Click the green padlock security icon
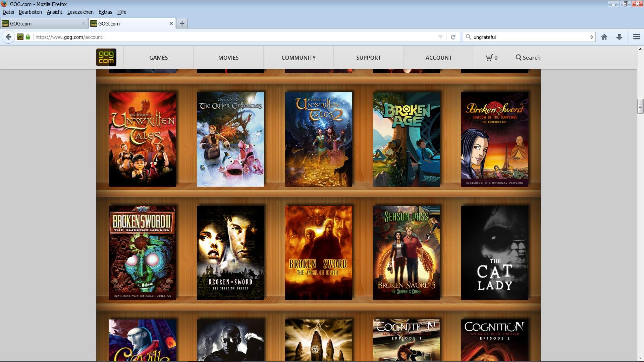644x362 pixels. 28,37
